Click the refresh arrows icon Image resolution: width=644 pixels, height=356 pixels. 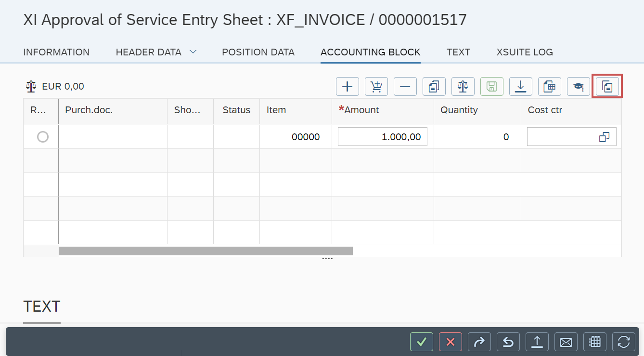point(624,342)
